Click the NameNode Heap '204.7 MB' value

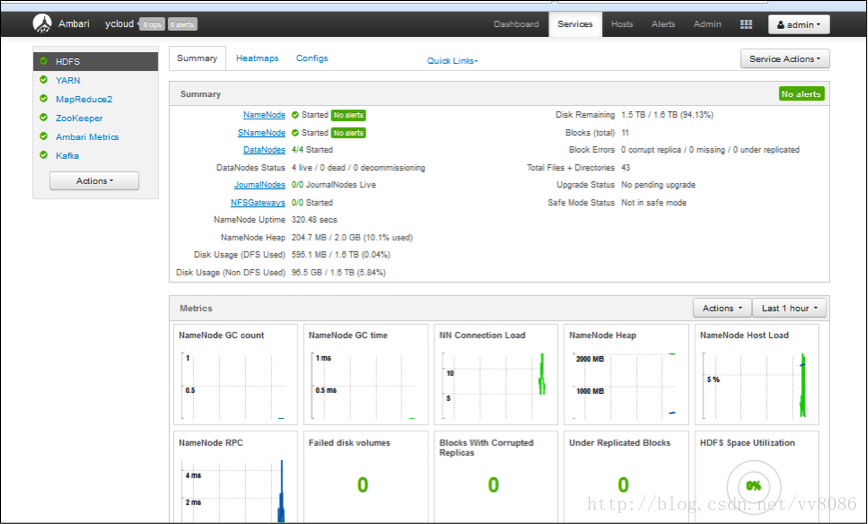pyautogui.click(x=352, y=237)
